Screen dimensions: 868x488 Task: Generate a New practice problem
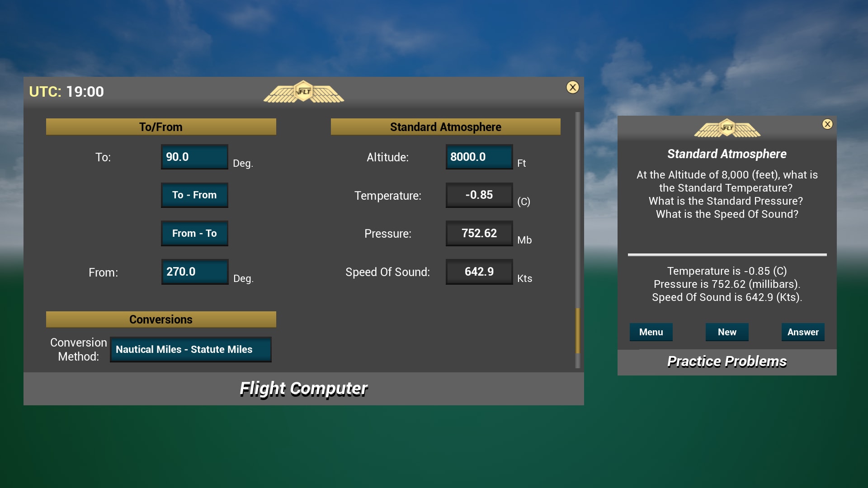[727, 332]
